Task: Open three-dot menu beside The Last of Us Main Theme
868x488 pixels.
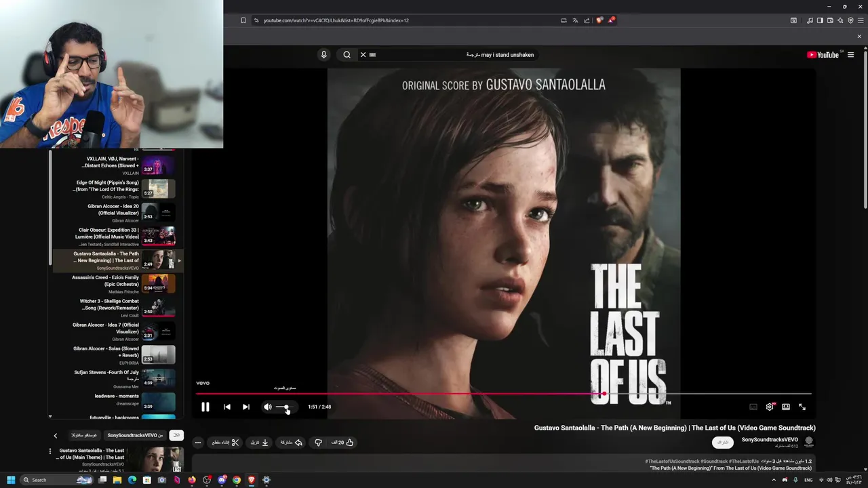Action: 50,451
